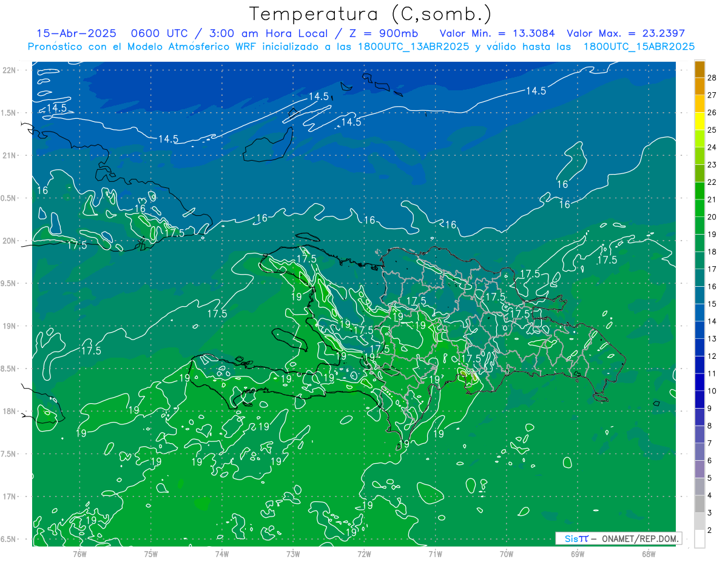728x562 pixels.
Task: Click the "Temperatura (C,somb.)" map title
Action: [x=371, y=14]
